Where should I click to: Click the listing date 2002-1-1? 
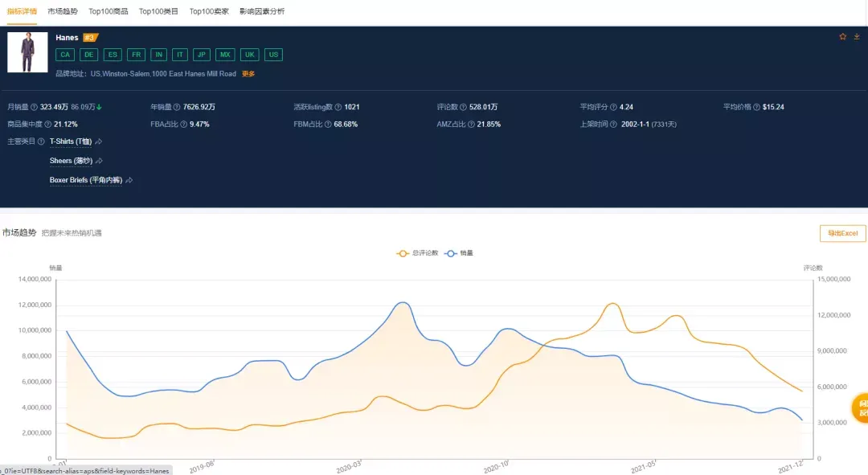coord(635,124)
